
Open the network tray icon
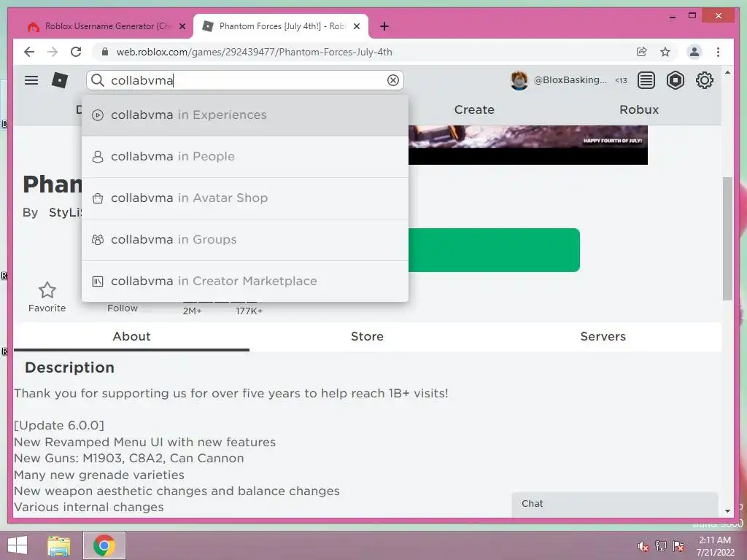click(x=661, y=545)
